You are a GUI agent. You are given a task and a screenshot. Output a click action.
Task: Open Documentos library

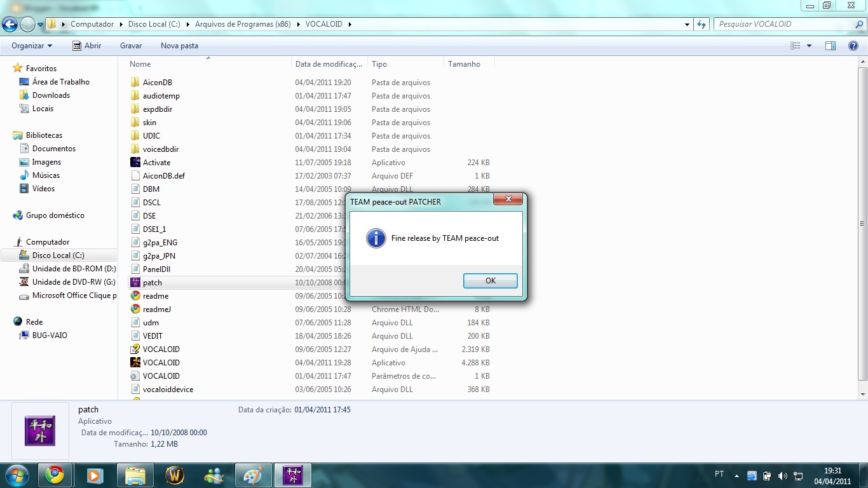pos(53,149)
